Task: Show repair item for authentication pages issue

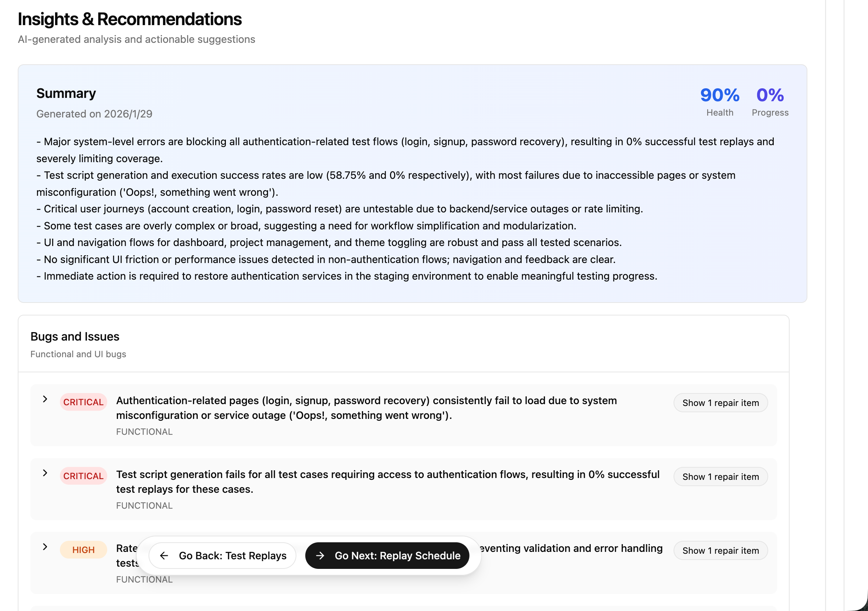Action: tap(720, 403)
